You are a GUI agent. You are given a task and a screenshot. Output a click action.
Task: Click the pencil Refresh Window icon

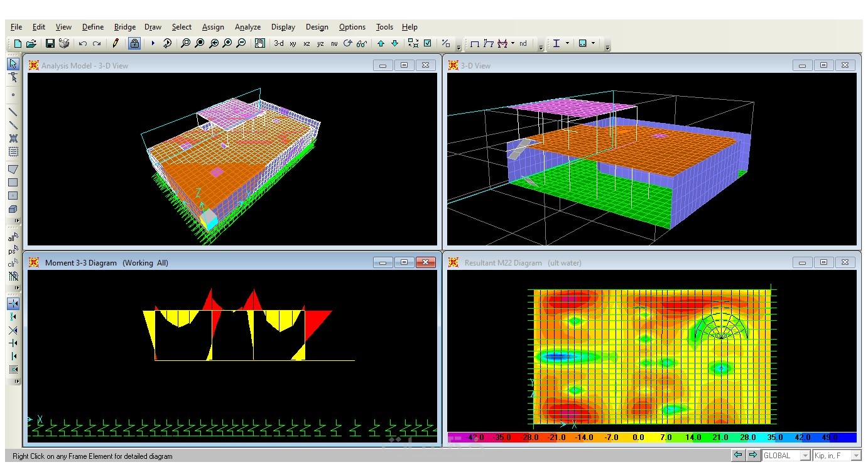click(116, 43)
